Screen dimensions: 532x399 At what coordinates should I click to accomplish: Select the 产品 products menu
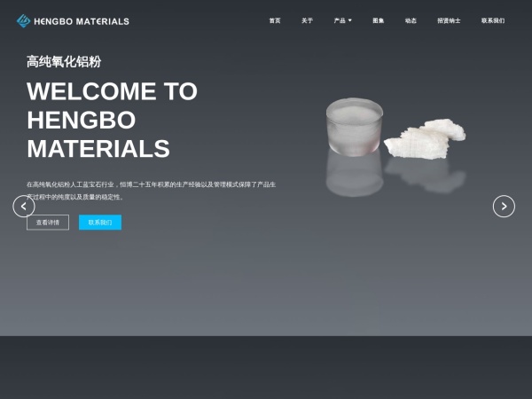pos(340,20)
